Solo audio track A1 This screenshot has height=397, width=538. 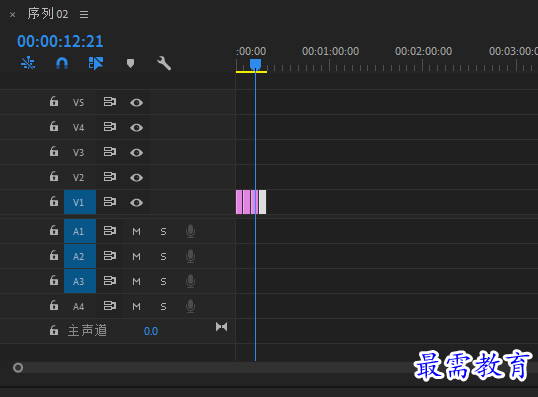click(163, 232)
